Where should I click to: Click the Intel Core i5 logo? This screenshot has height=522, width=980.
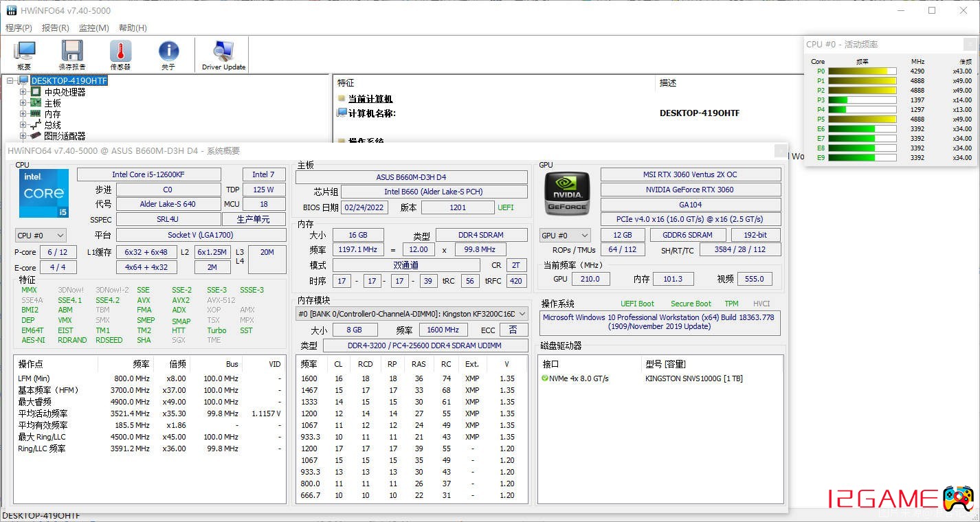[x=44, y=194]
